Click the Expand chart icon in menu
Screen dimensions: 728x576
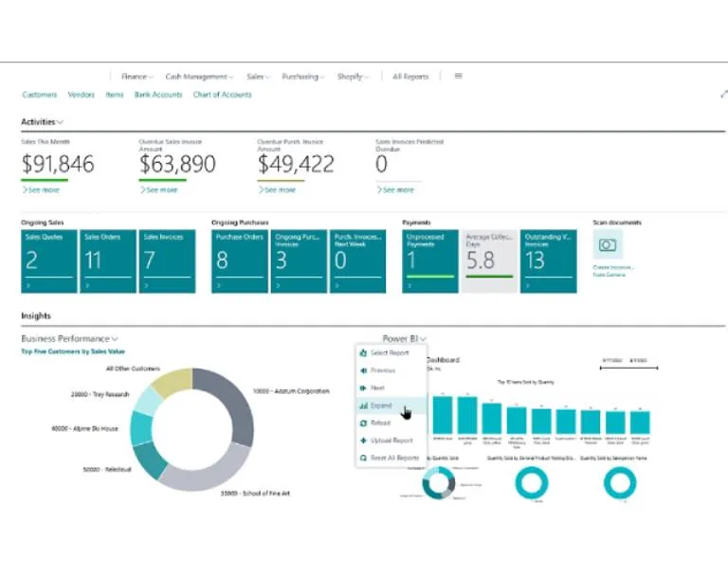pos(362,405)
